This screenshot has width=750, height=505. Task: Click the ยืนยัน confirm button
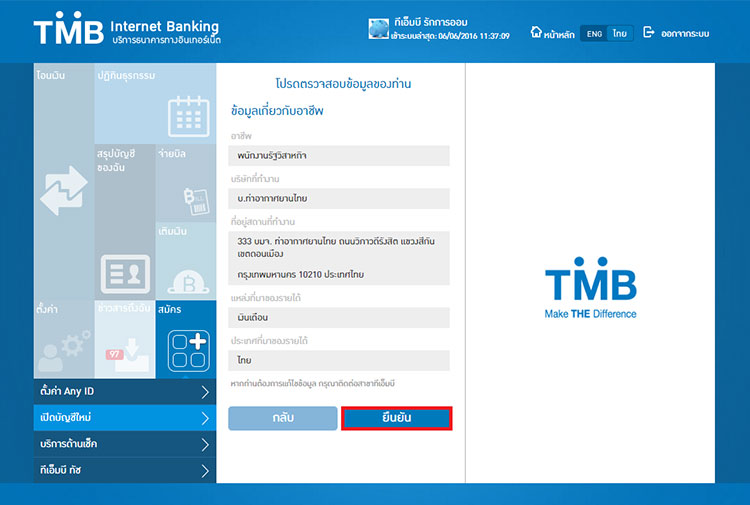(397, 418)
